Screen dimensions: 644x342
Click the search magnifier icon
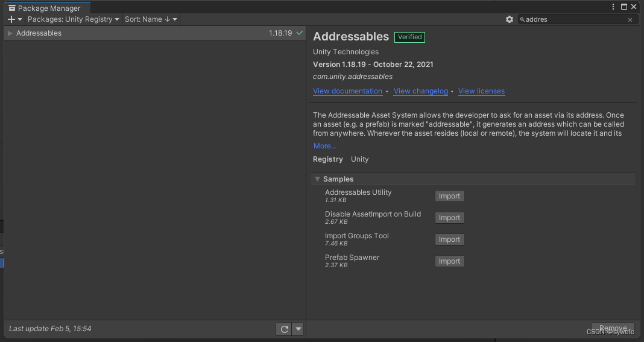pos(522,19)
